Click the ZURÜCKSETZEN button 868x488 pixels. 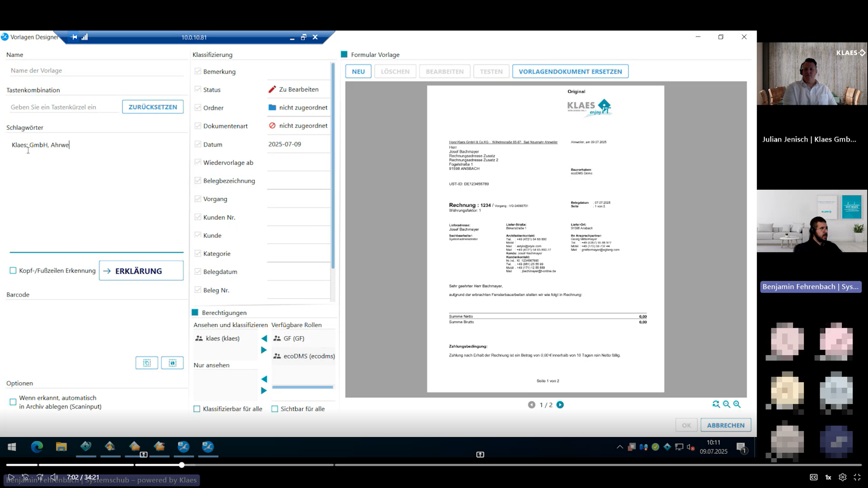click(x=152, y=107)
